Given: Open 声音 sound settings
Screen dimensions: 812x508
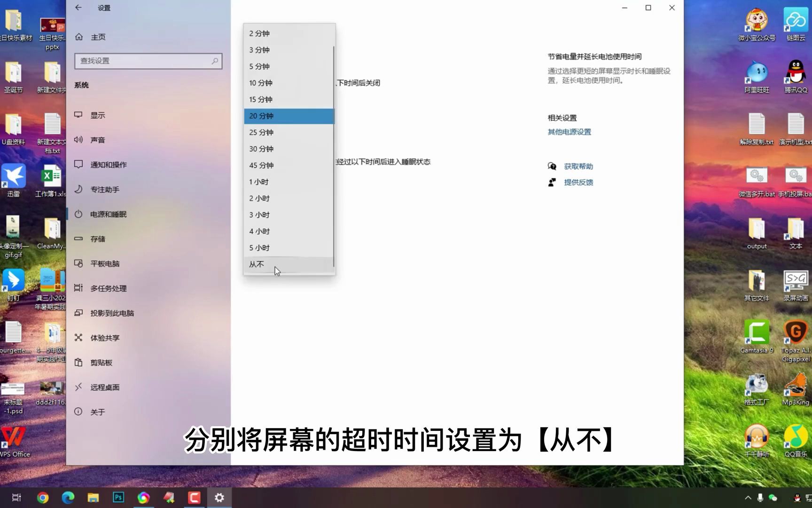Looking at the screenshot, I should 148,140.
